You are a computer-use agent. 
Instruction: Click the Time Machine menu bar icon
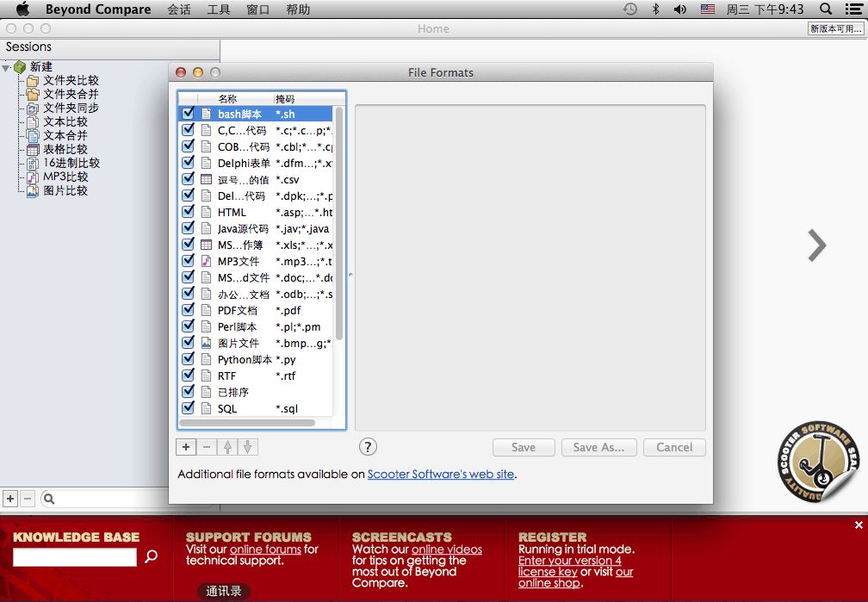click(630, 9)
